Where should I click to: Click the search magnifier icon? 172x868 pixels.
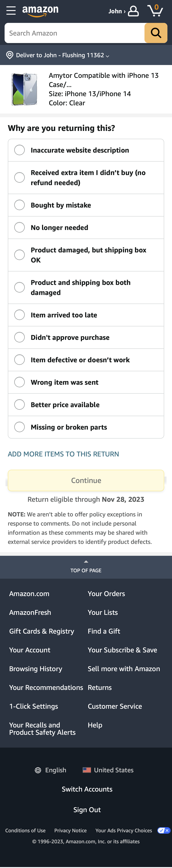click(155, 33)
